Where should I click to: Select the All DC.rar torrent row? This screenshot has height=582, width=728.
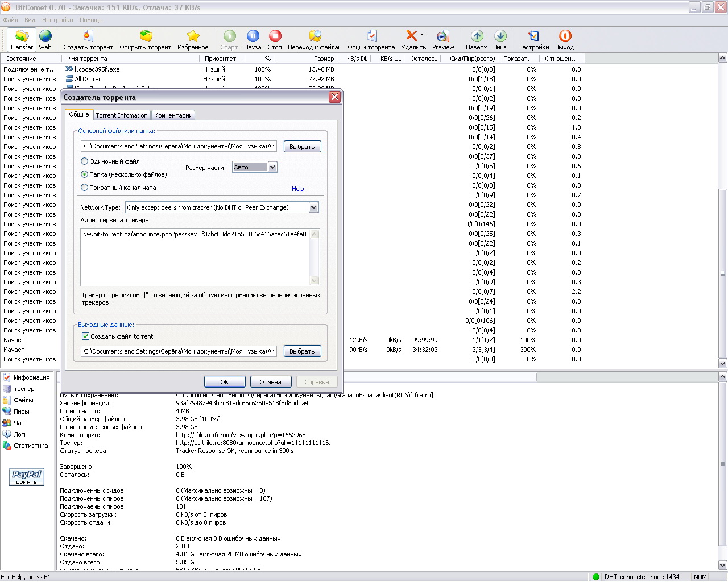[291, 79]
